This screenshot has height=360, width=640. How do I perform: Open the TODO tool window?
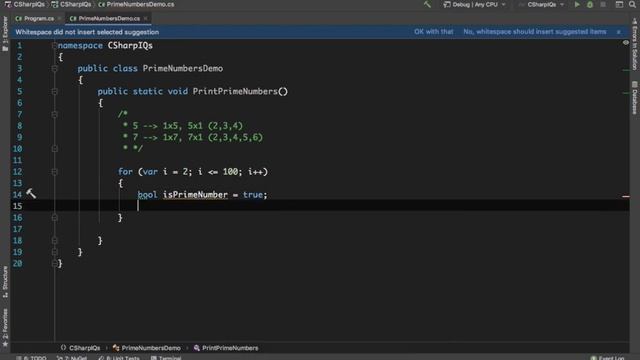31,358
